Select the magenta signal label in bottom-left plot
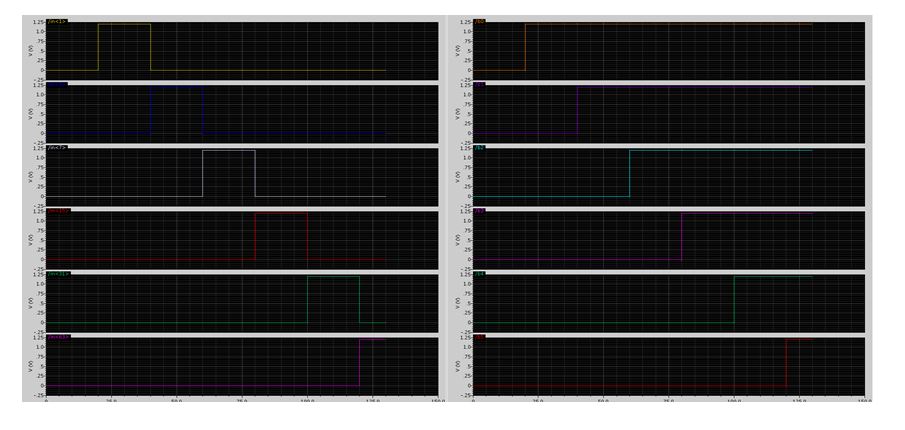Screen dimensions: 905x430 click(x=57, y=337)
